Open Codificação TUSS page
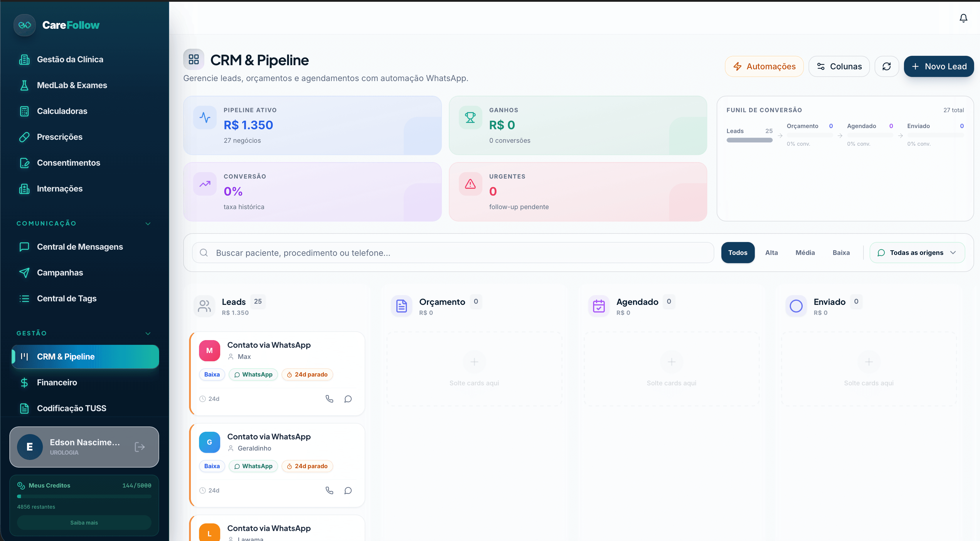Screen dimensions: 980x541 click(x=85, y=408)
